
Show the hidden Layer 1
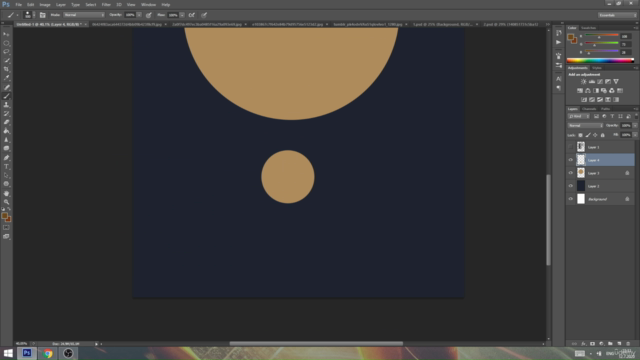571,147
